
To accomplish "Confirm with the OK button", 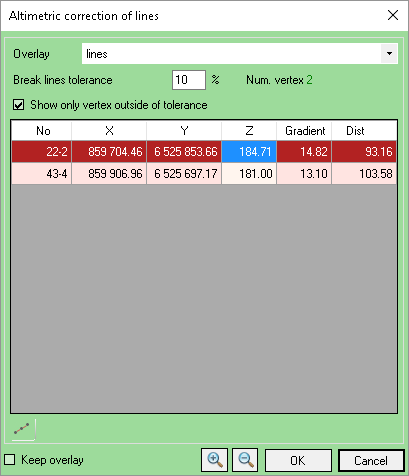I will coord(298,461).
